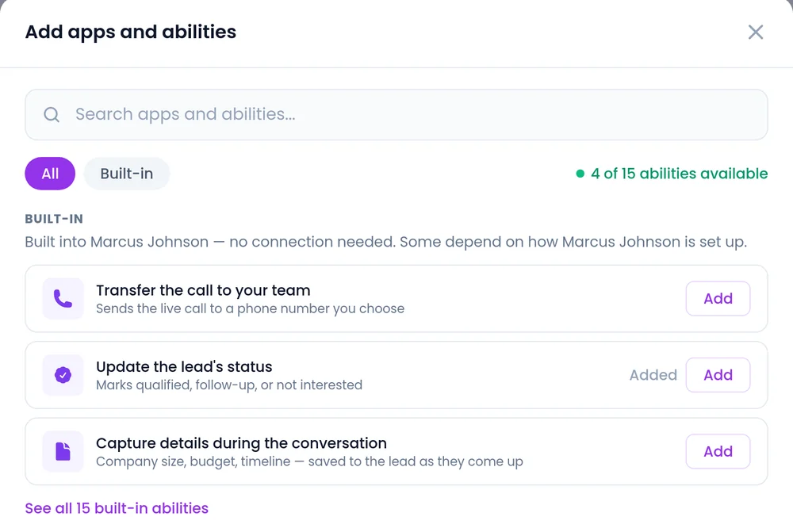Click the Built into Marcus Johnson description line

[x=386, y=242]
